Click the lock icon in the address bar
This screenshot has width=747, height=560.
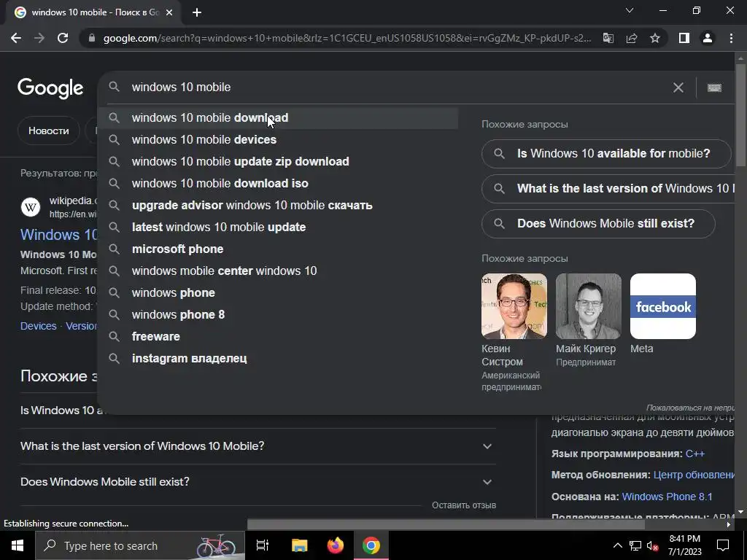coord(92,38)
